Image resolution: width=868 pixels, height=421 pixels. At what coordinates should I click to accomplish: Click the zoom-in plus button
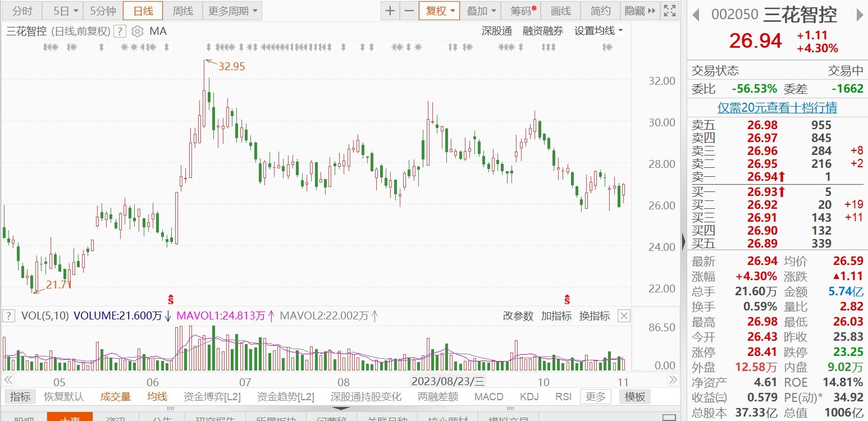[390, 11]
